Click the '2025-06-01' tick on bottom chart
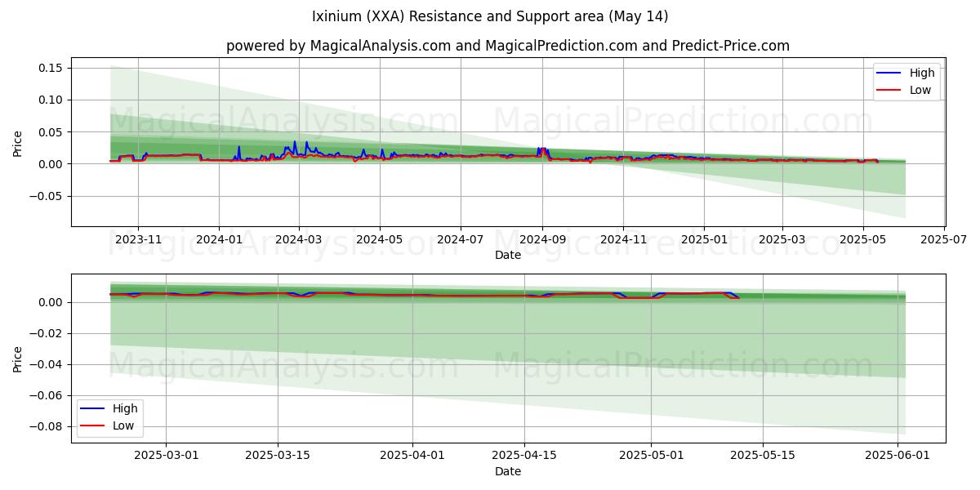 tap(898, 456)
